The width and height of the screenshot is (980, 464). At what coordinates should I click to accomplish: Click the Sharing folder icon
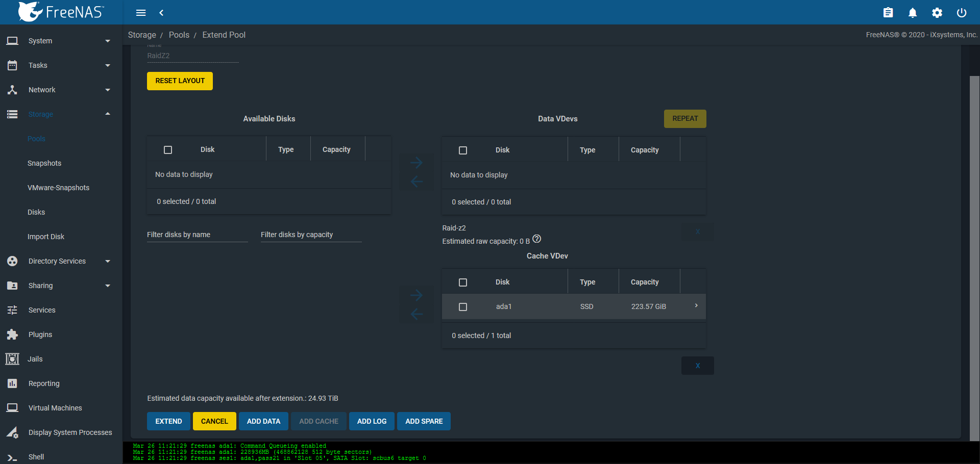[x=12, y=286]
